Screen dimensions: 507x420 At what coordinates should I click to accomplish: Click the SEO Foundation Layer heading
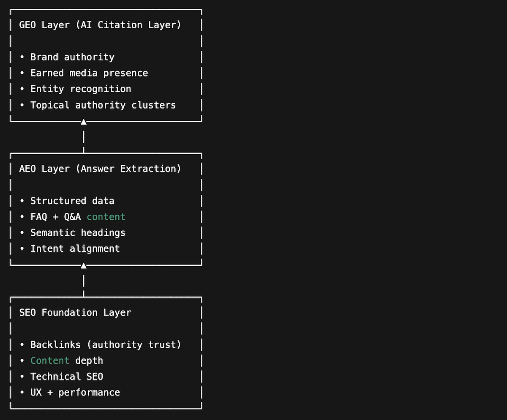click(x=75, y=313)
